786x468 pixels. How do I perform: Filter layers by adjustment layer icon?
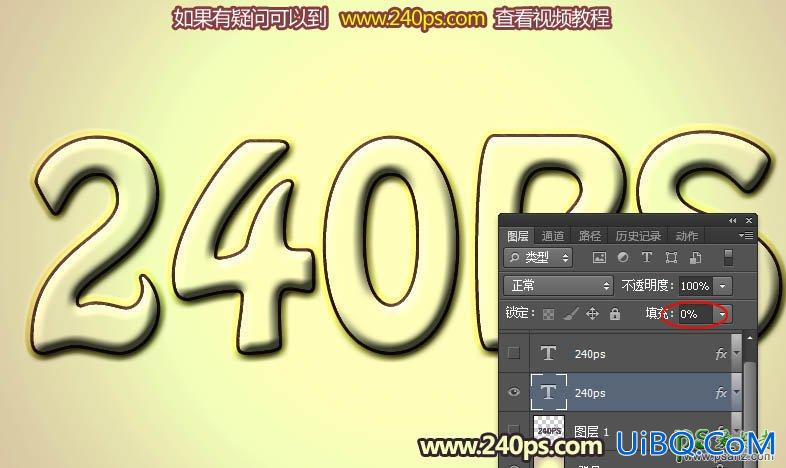tap(623, 258)
